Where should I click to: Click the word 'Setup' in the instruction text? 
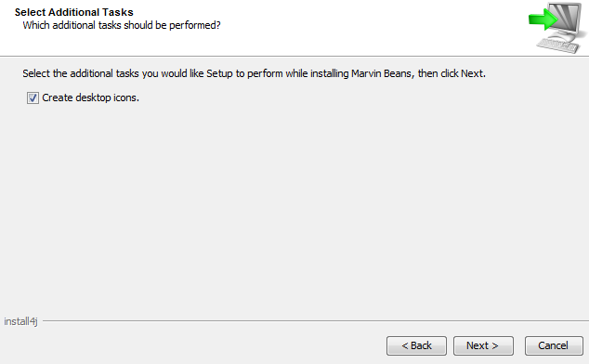(x=219, y=73)
